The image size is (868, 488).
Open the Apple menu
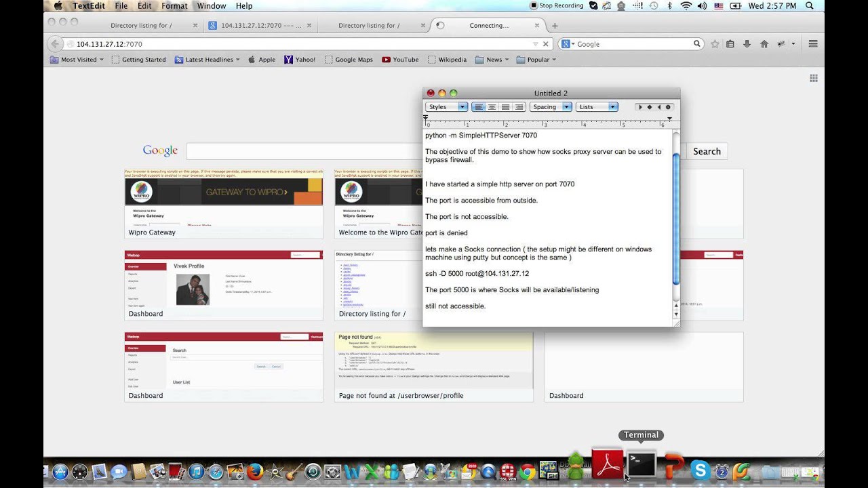[x=58, y=5]
